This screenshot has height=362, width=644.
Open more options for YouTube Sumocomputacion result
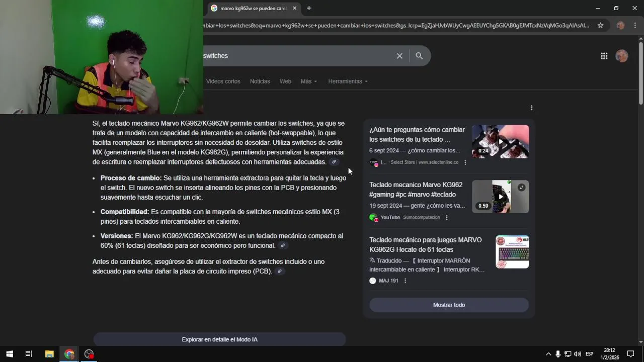pos(446,218)
